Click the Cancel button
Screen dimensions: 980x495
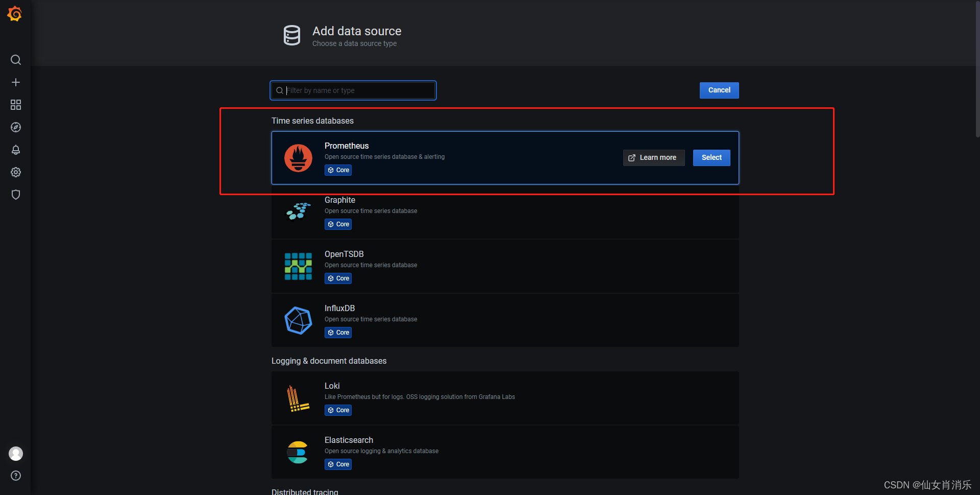719,90
